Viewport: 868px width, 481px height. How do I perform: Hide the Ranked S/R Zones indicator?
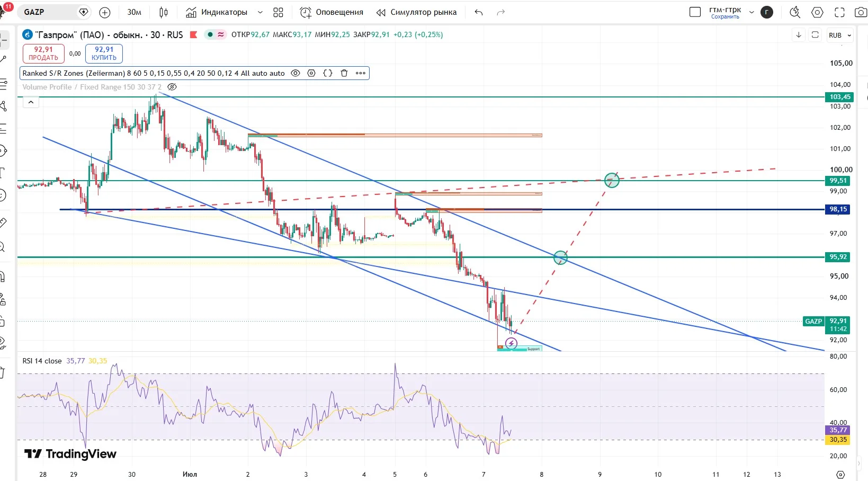296,73
